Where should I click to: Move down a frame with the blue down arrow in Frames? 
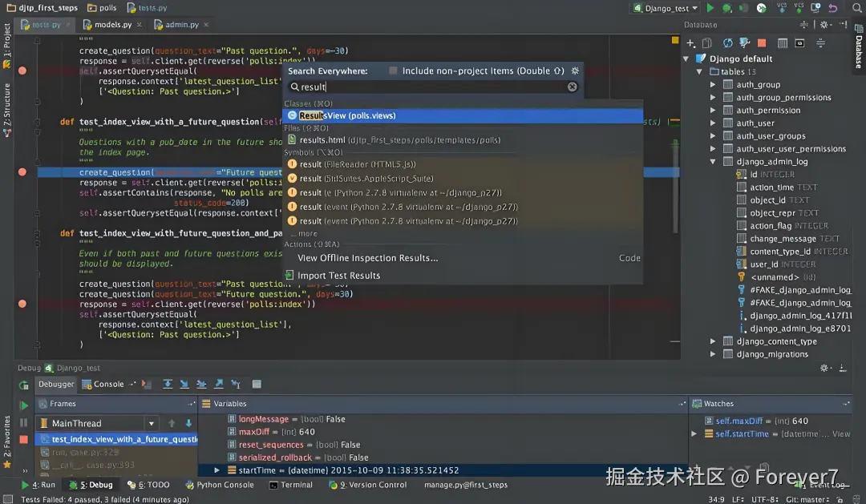(189, 423)
